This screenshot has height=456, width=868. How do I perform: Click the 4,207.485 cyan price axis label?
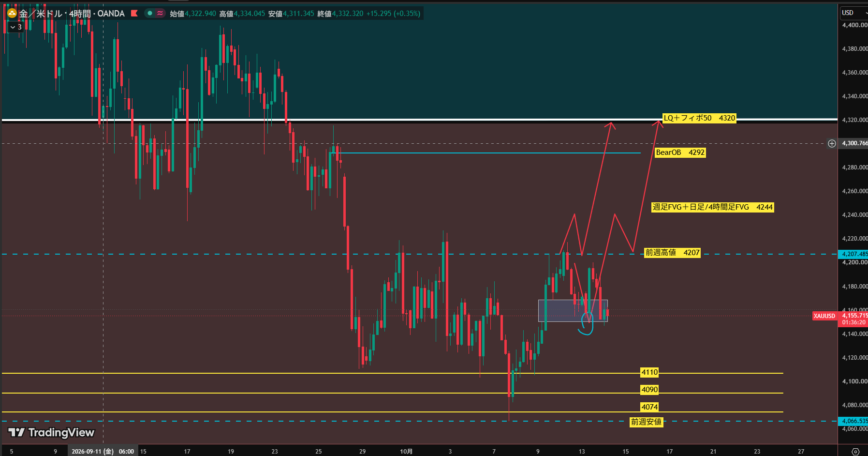(x=853, y=254)
